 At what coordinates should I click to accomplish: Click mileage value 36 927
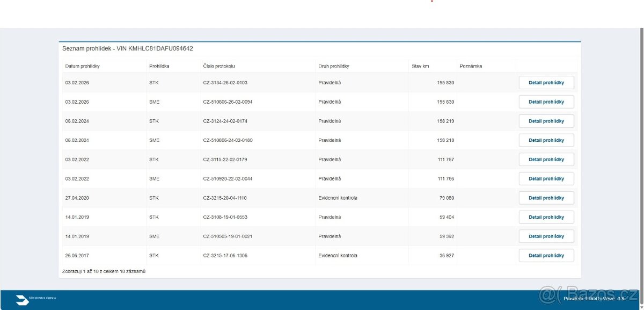tap(447, 256)
